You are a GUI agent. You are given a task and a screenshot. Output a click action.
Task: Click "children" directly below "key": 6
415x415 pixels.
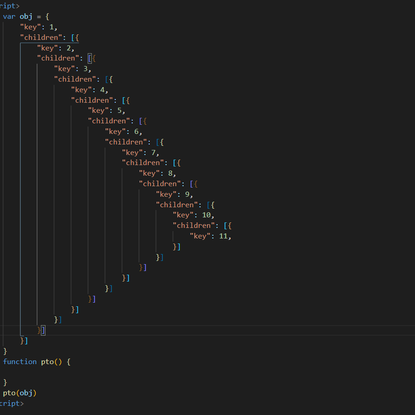126,142
